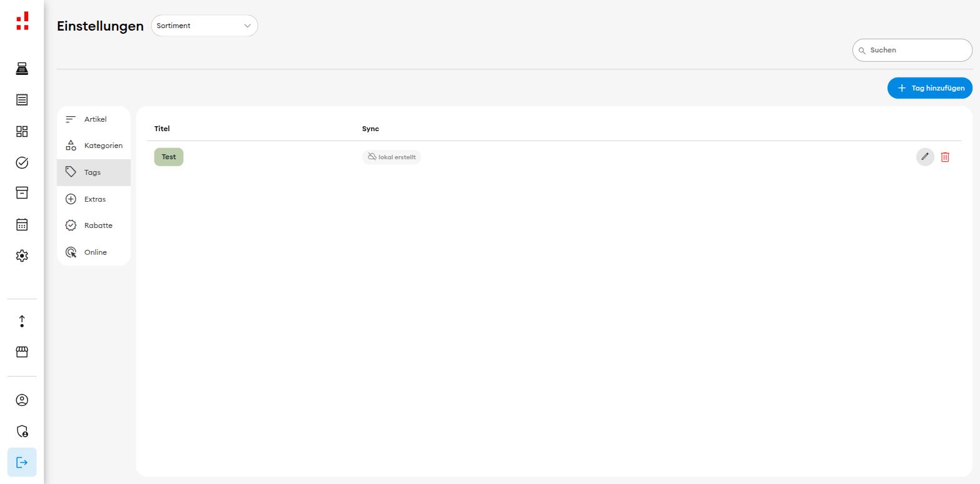The width and height of the screenshot is (980, 484).
Task: Edit the Test tag with pencil icon
Action: click(x=925, y=157)
